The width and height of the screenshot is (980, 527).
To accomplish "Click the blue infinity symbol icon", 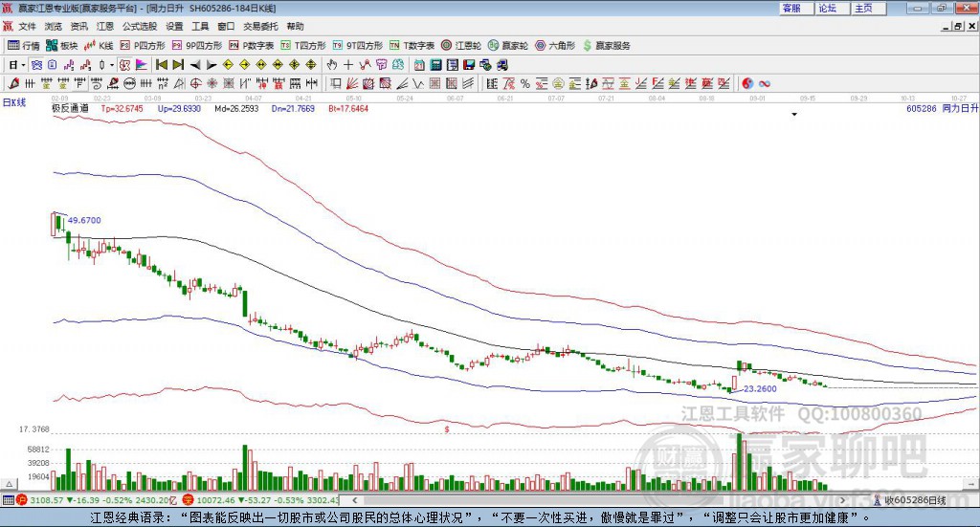I will tap(765, 83).
